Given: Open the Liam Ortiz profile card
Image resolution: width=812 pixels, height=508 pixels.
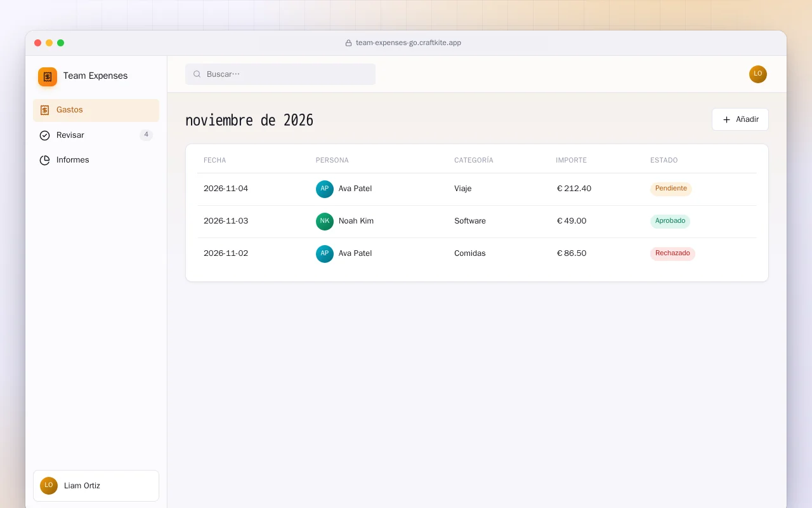Looking at the screenshot, I should coord(96,486).
